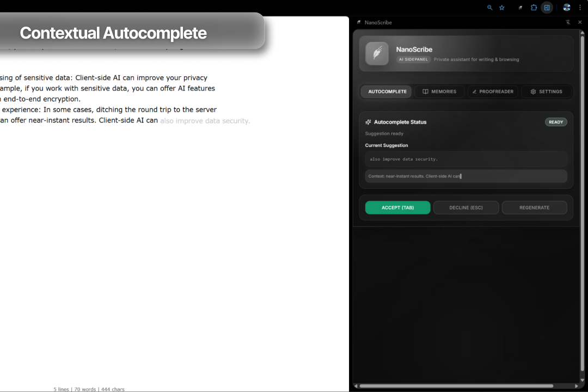The image size is (588, 392).
Task: Click the line 'Client-side AI can improve your privacy'
Action: [x=142, y=78]
